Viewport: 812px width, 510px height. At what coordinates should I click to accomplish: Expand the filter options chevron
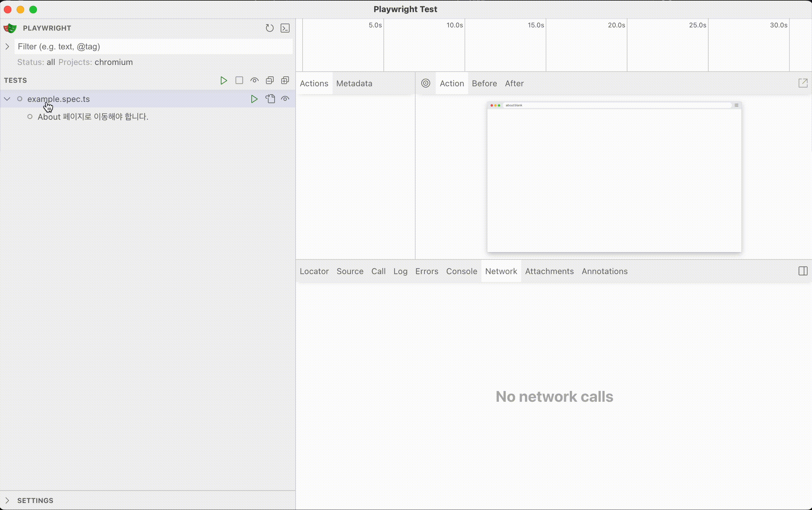[x=7, y=46]
